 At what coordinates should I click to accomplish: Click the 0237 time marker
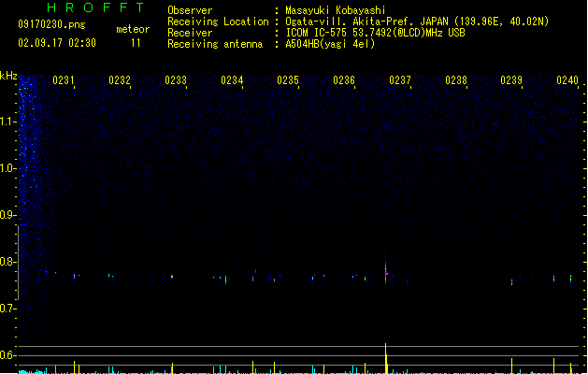click(400, 80)
